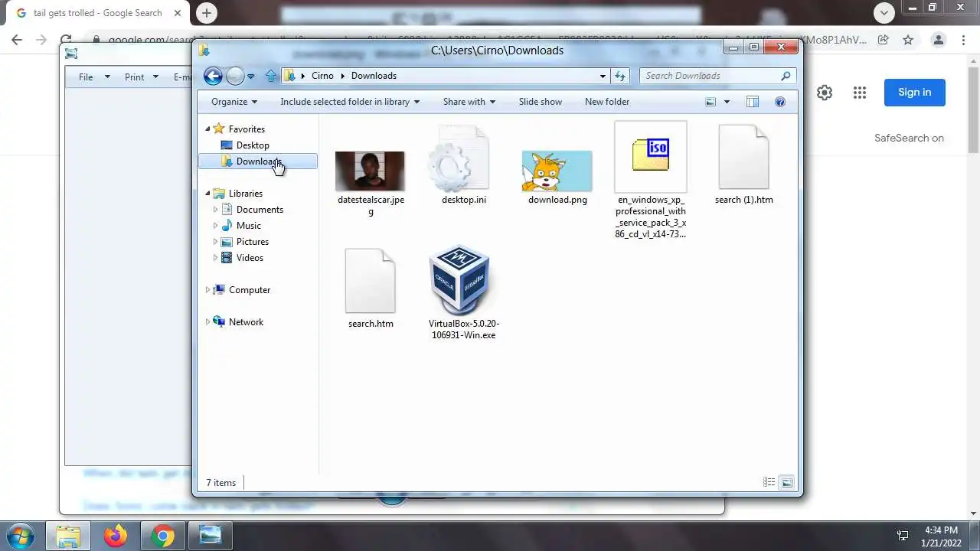Open Google quick settings gear
Viewport: 980px width, 551px height.
pos(825,93)
